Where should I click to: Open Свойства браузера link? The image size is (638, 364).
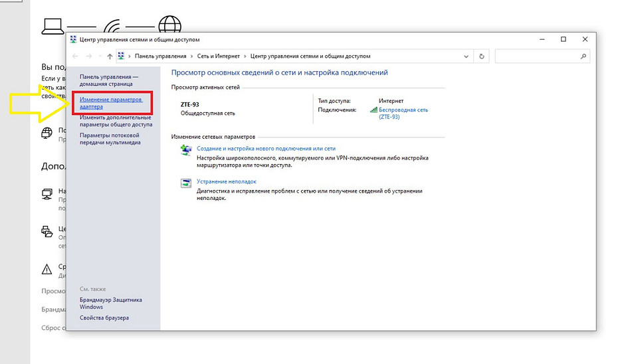(104, 318)
